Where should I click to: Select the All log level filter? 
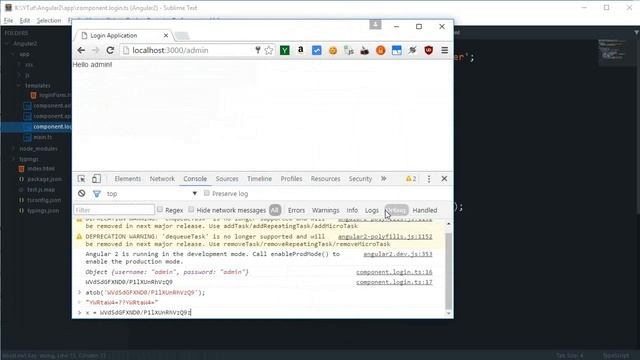coord(275,210)
